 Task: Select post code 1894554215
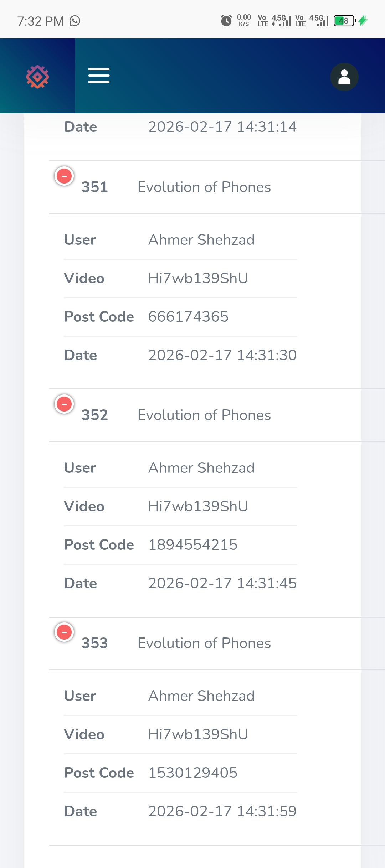click(193, 545)
